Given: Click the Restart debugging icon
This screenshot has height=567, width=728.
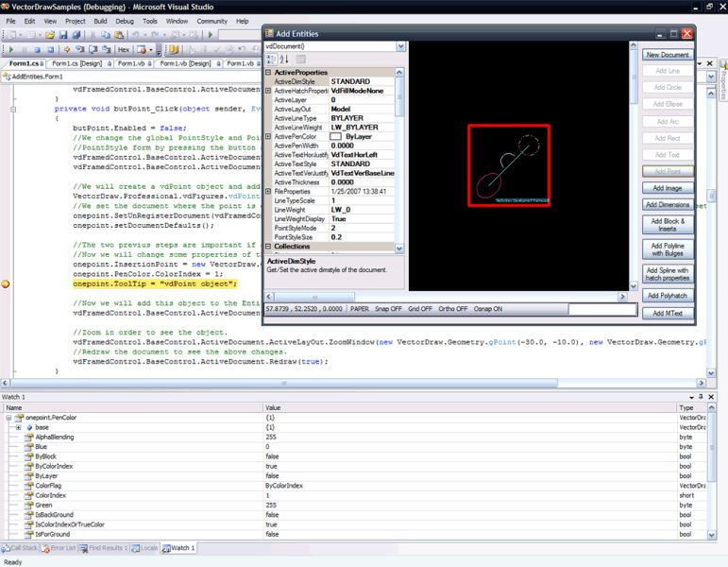Looking at the screenshot, I should point(51,49).
